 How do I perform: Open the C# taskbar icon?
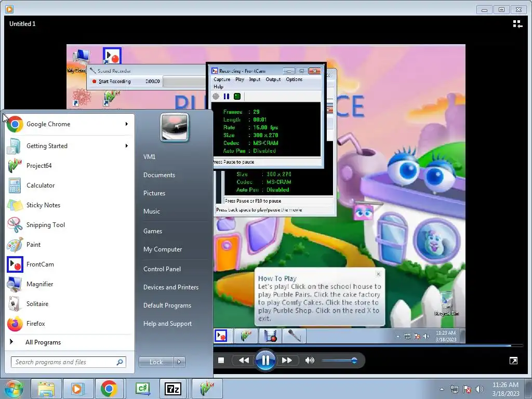point(142,389)
